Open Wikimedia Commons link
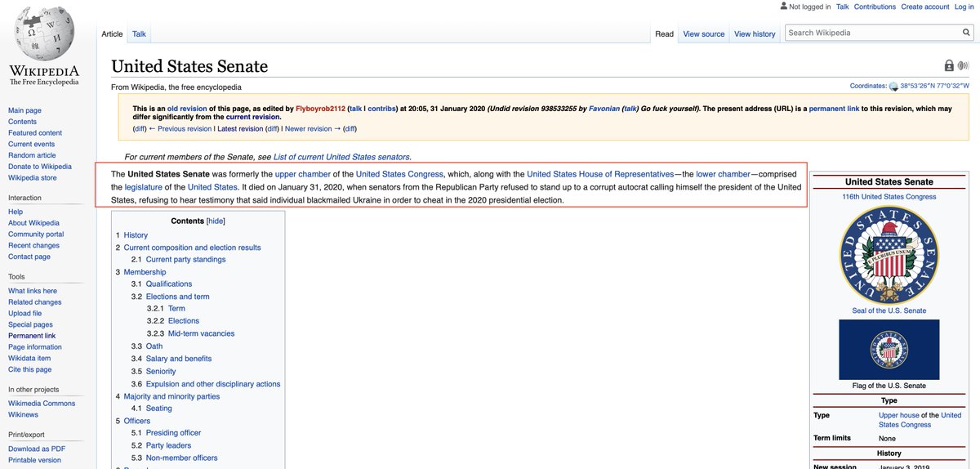Image resolution: width=980 pixels, height=469 pixels. coord(42,403)
